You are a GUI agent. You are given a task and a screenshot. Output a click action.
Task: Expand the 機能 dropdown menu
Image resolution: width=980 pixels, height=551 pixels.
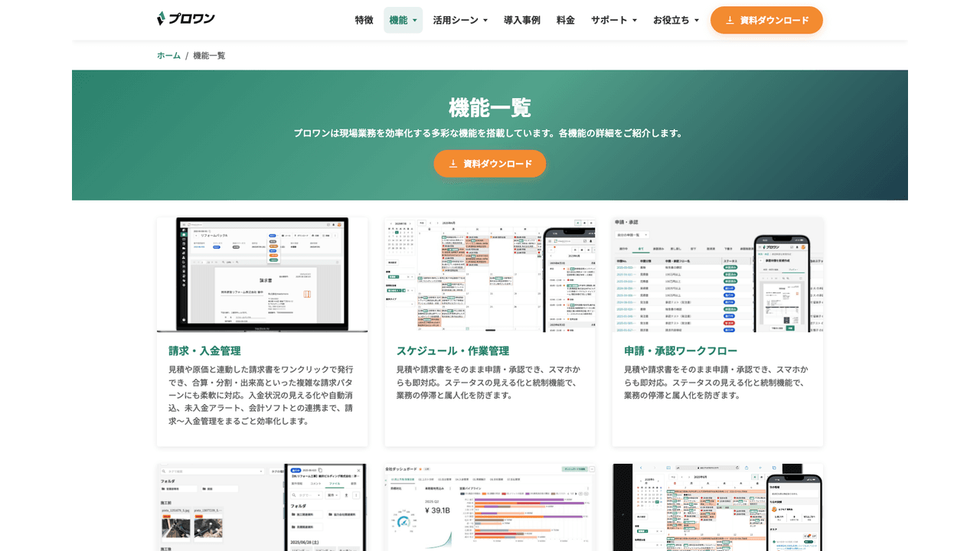pyautogui.click(x=403, y=20)
